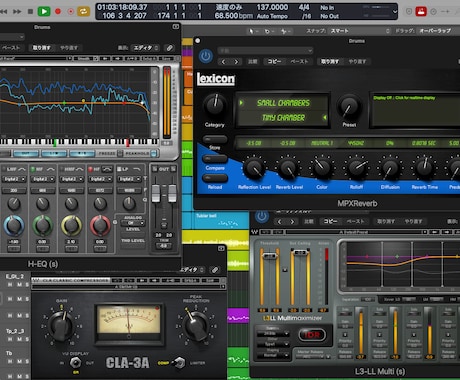Click the red Record button in the transport

pyautogui.click(x=58, y=11)
